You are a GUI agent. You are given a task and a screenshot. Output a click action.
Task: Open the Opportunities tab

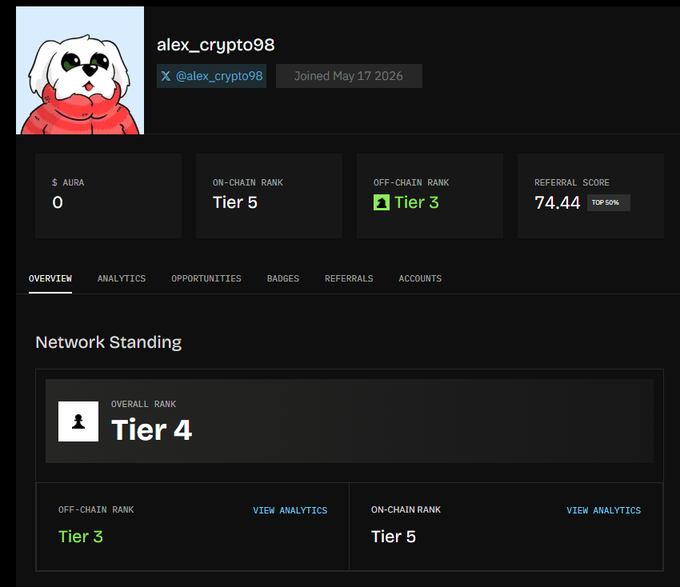point(206,279)
